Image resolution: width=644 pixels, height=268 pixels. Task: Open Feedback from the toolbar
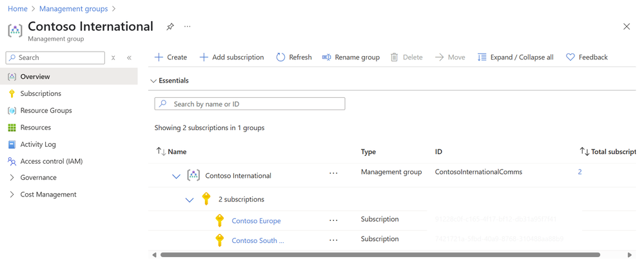coord(587,57)
